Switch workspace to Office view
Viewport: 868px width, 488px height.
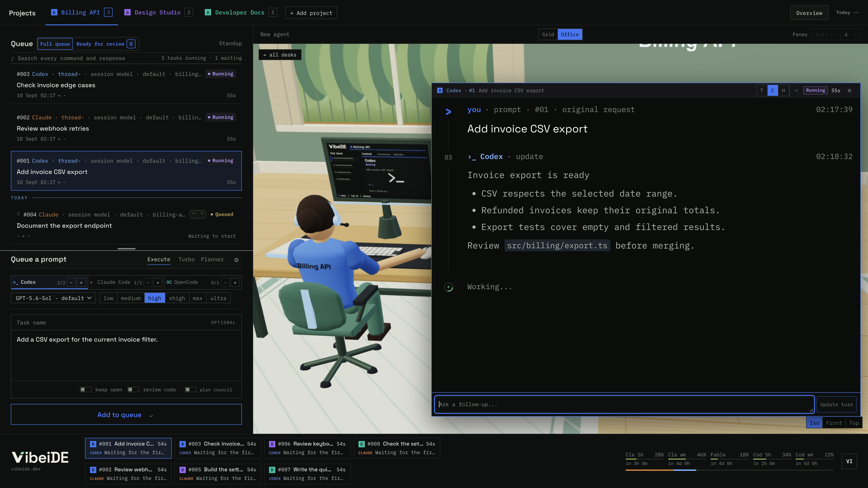point(570,34)
